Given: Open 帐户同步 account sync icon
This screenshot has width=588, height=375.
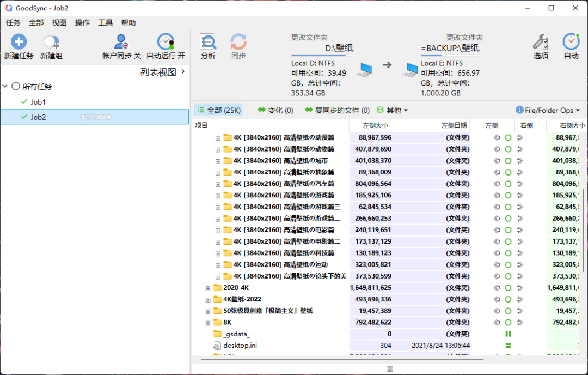Looking at the screenshot, I should [x=121, y=43].
